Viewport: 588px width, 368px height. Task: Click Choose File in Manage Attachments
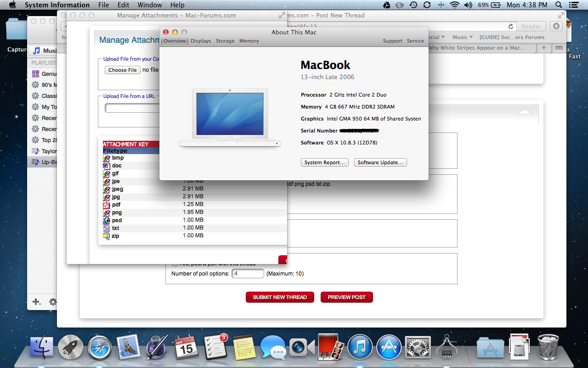(x=123, y=70)
